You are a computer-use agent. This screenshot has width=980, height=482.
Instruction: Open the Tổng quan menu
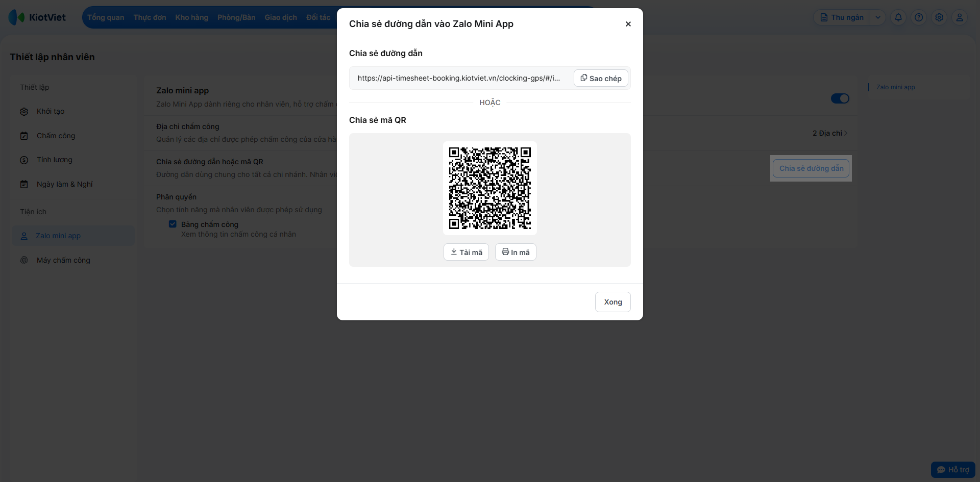(x=106, y=17)
